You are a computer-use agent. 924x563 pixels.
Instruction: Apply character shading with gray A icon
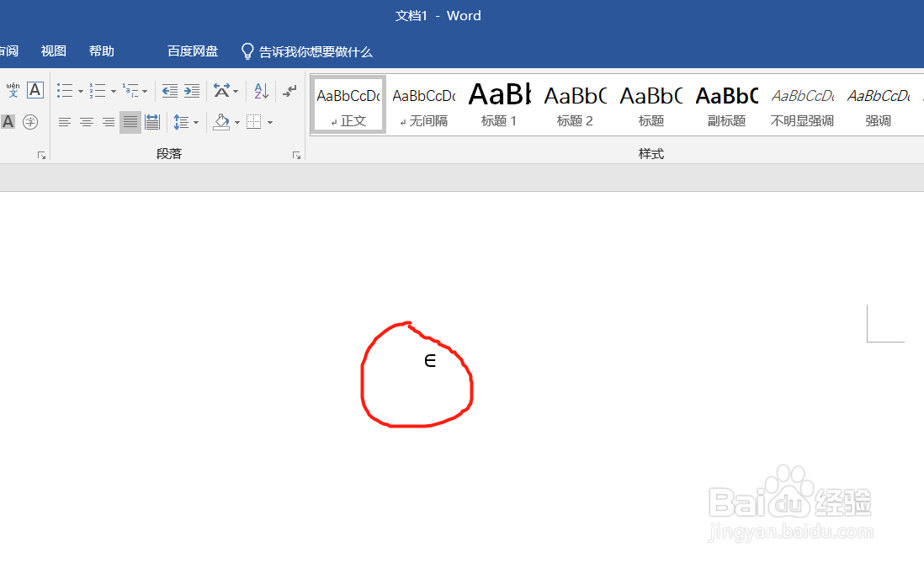pos(8,122)
